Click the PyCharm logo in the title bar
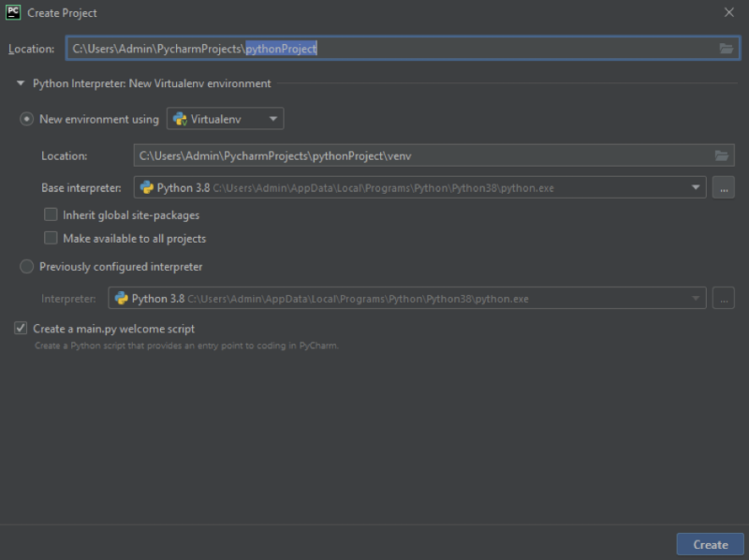Image resolution: width=749 pixels, height=560 pixels. click(13, 12)
